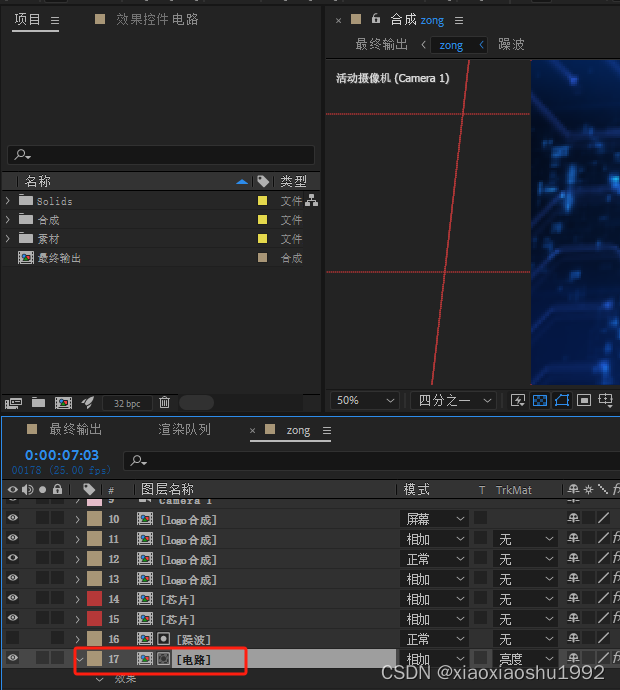The width and height of the screenshot is (620, 690).
Task: Open TrkMat dropdown for layer 17 亮度
Action: (x=525, y=659)
